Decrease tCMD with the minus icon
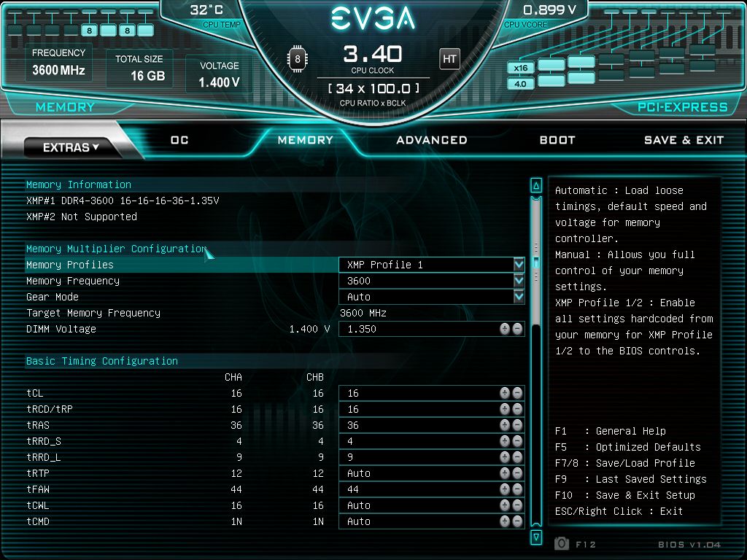Viewport: 747px width, 560px height. (517, 521)
